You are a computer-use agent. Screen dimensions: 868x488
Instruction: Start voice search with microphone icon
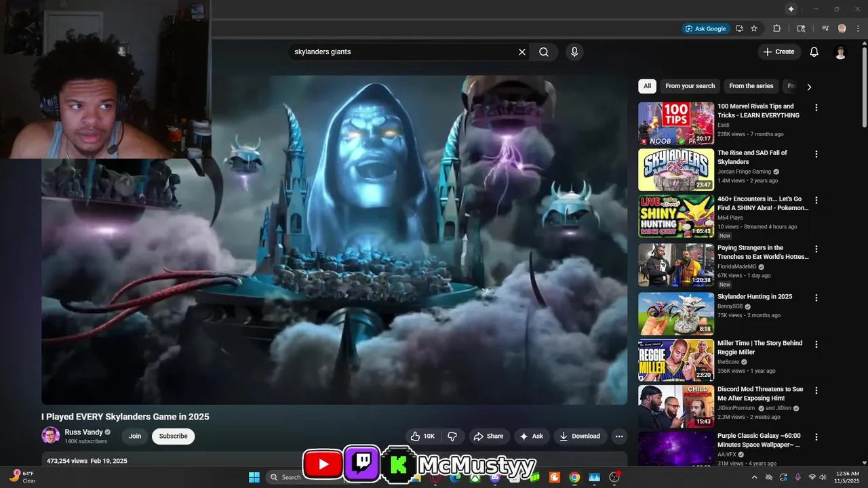[574, 52]
